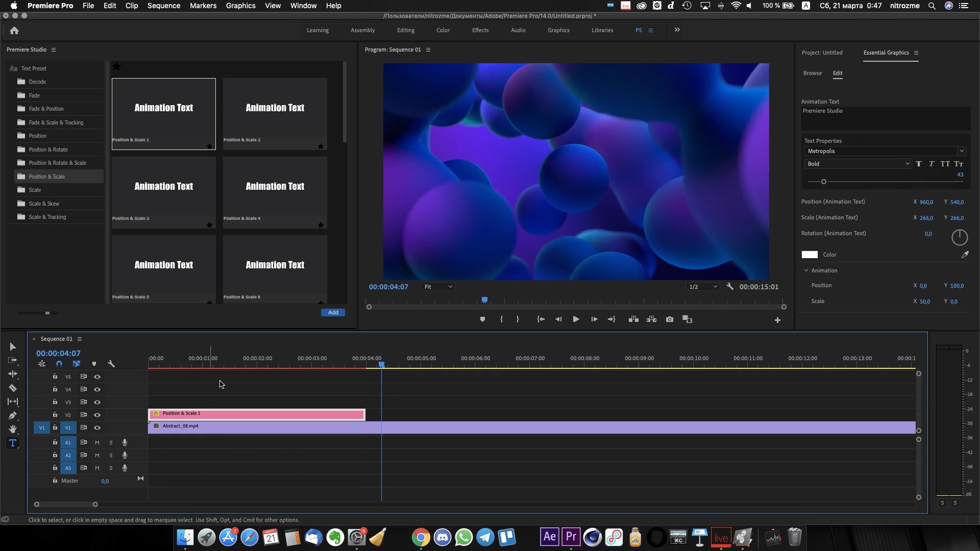
Task: Select the Text tool in toolbar
Action: click(13, 443)
